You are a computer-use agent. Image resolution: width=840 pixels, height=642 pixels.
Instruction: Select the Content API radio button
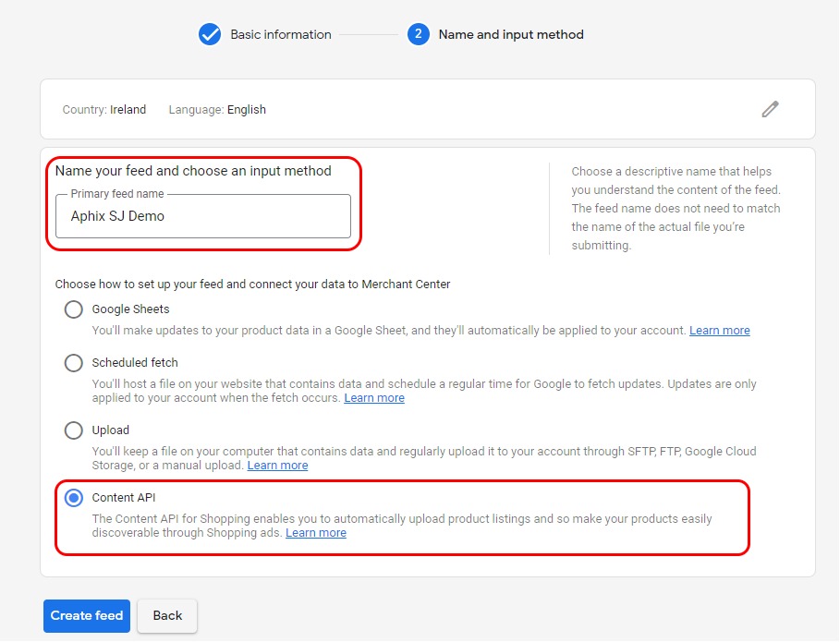click(x=74, y=498)
